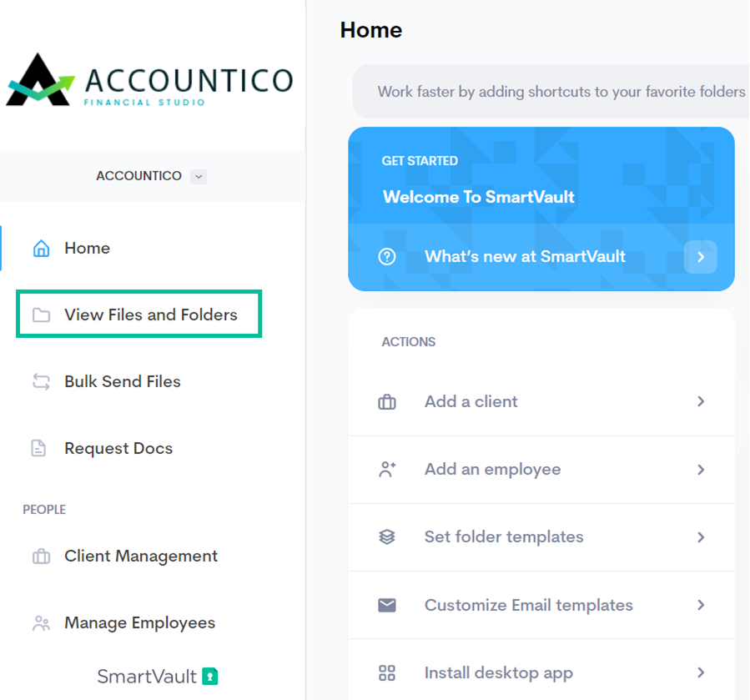Click the briefcase icon next to Add a client
Image resolution: width=750 pixels, height=700 pixels.
click(x=386, y=401)
